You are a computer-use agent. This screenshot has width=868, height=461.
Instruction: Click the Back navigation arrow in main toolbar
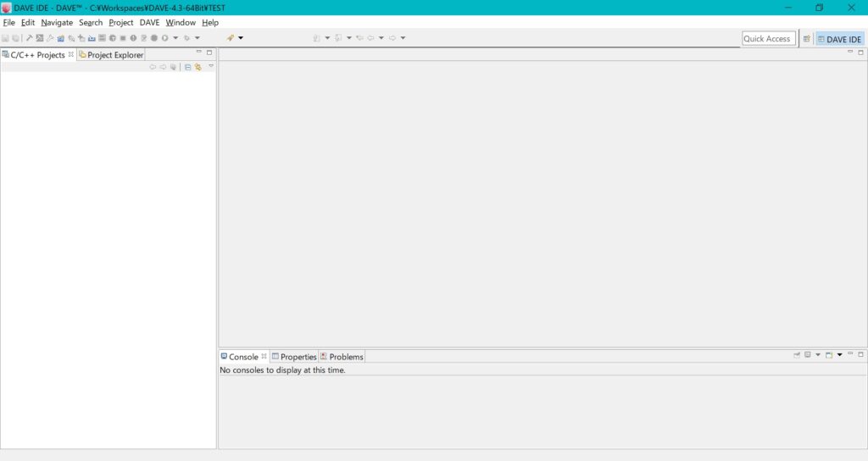[x=370, y=37]
